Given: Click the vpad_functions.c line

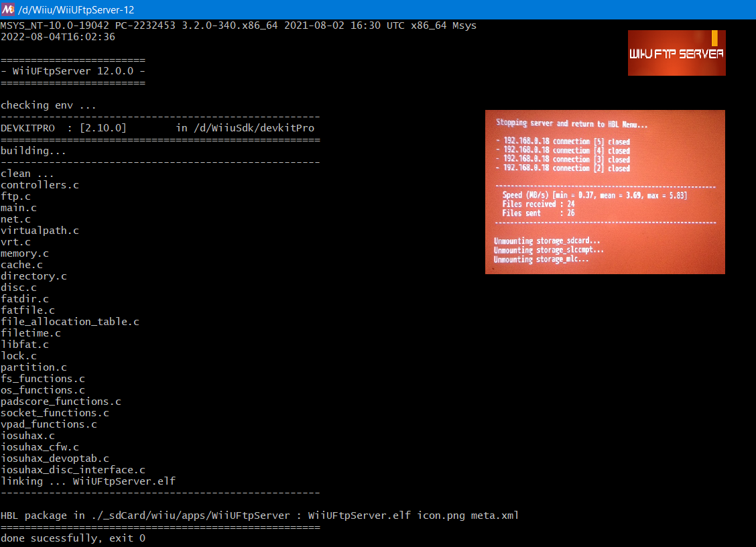Looking at the screenshot, I should pyautogui.click(x=49, y=424).
